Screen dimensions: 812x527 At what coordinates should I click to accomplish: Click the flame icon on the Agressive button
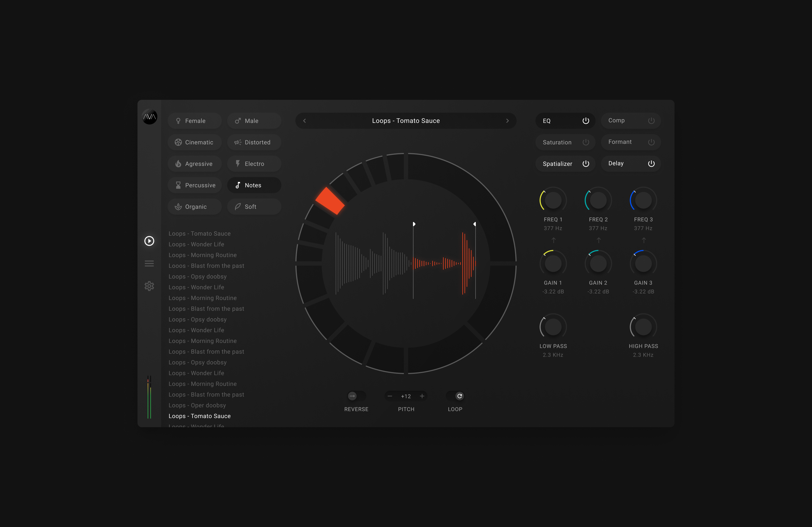pos(179,164)
